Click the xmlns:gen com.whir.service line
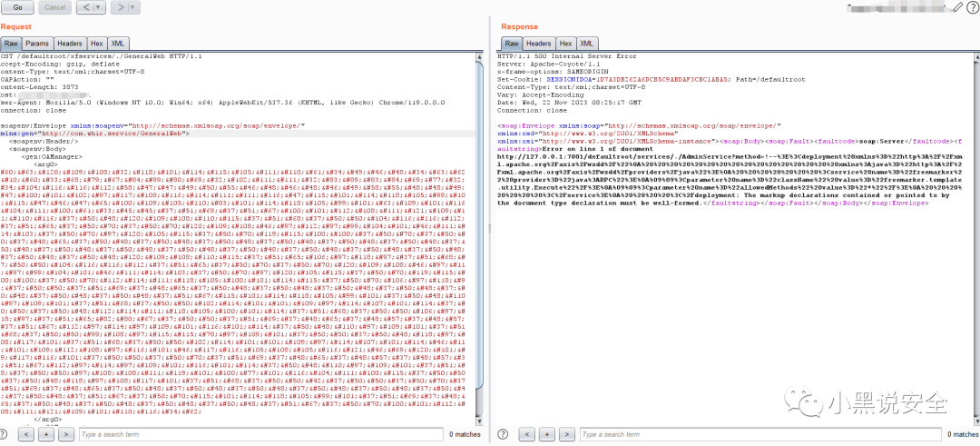Screen dimensions: 980x446 click(x=94, y=134)
